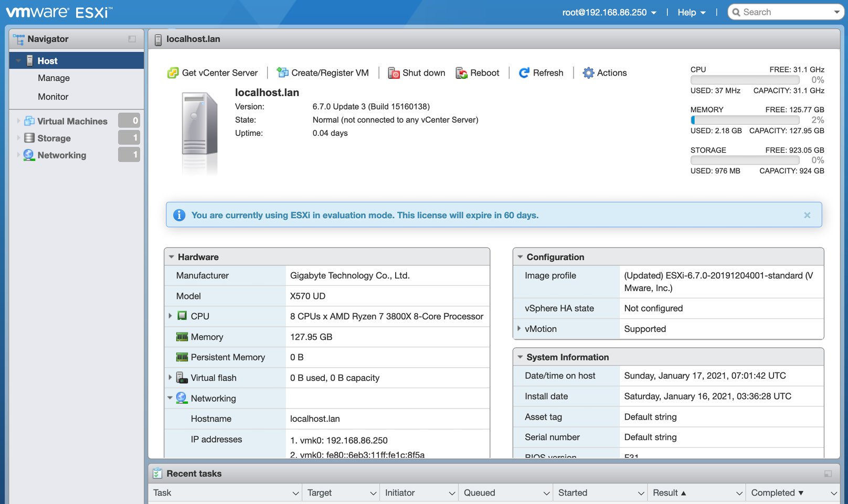Click the CPU usage bar
The image size is (848, 504).
pyautogui.click(x=745, y=80)
